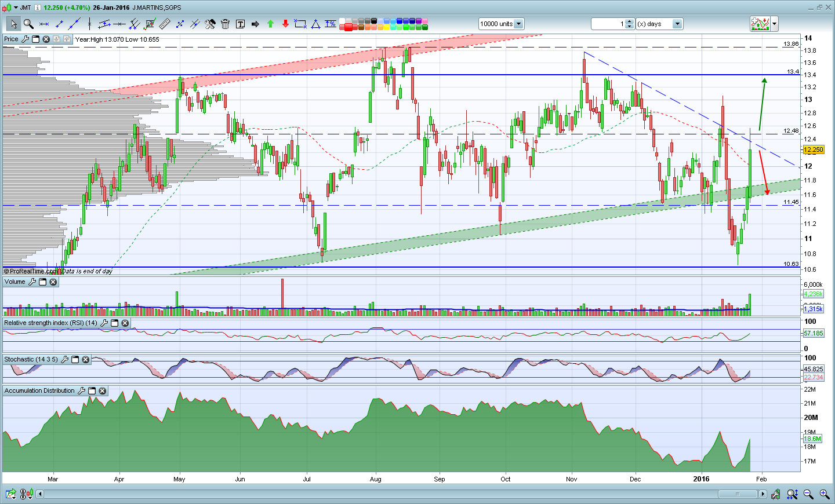The width and height of the screenshot is (835, 504).
Task: Click the JMT ticker symbol
Action: tap(26, 8)
